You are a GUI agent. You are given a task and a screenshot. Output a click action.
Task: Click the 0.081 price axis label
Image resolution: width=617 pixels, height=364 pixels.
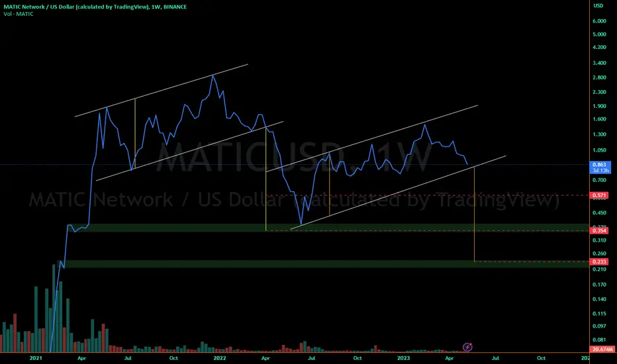(599, 340)
